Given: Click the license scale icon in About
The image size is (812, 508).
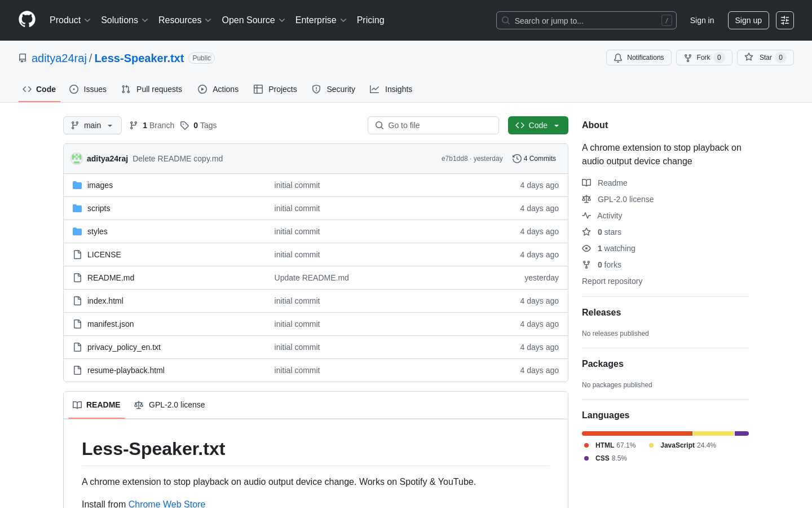Looking at the screenshot, I should (586, 199).
